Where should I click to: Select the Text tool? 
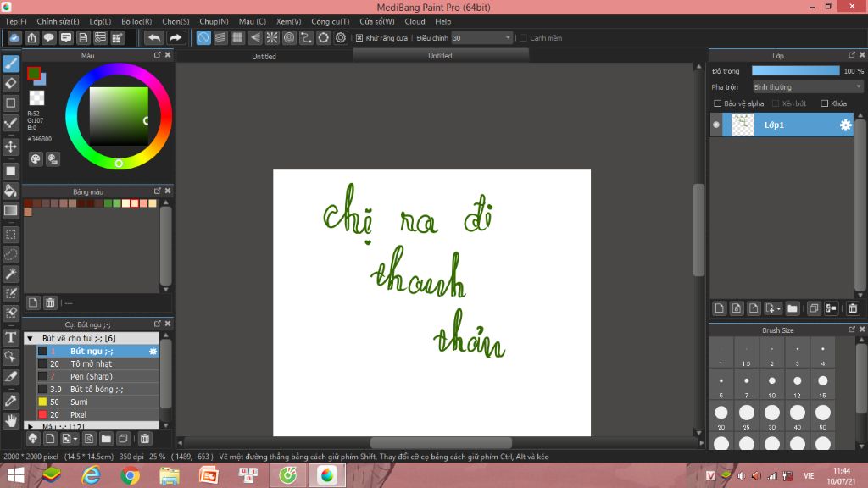tap(10, 337)
